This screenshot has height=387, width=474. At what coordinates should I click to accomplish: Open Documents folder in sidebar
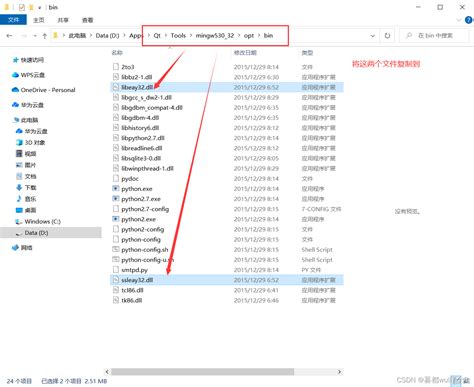click(26, 176)
